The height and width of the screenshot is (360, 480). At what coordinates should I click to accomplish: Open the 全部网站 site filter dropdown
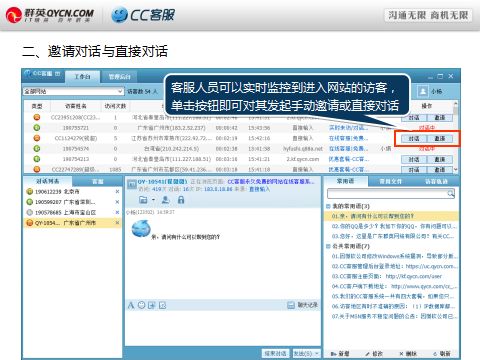click(x=73, y=91)
